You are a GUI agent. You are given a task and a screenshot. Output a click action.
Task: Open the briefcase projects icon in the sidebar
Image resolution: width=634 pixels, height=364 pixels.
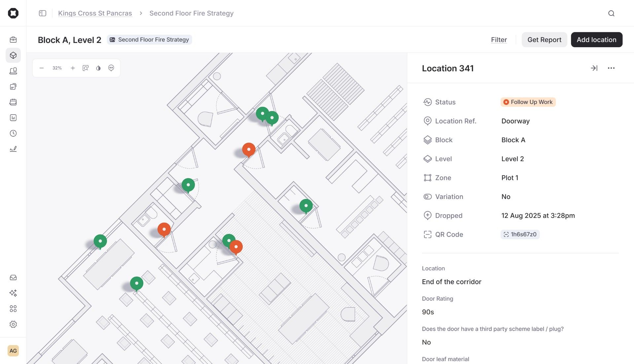(x=13, y=40)
